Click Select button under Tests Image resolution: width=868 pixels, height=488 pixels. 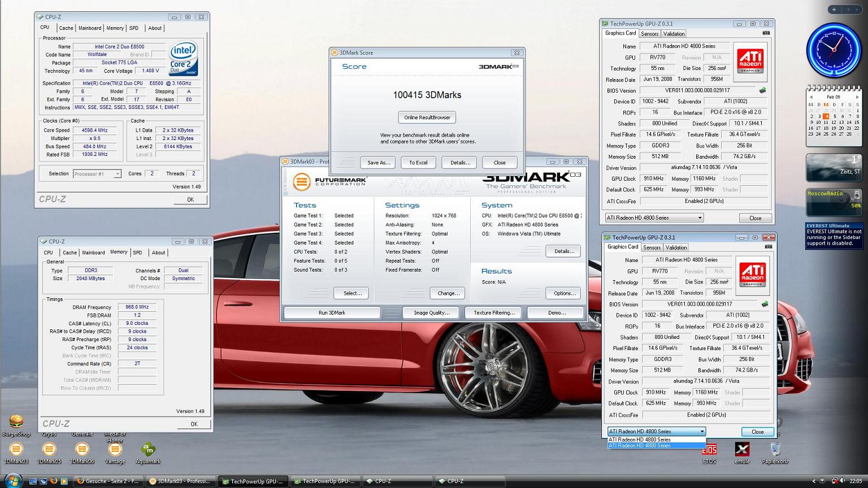352,293
